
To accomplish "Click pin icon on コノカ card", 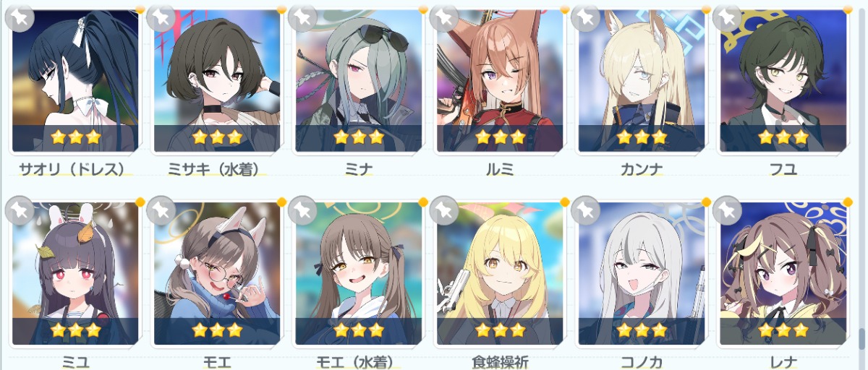I will (x=586, y=210).
